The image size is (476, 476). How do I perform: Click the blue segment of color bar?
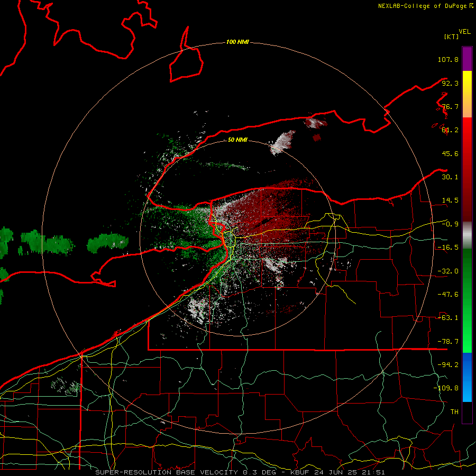(467, 377)
